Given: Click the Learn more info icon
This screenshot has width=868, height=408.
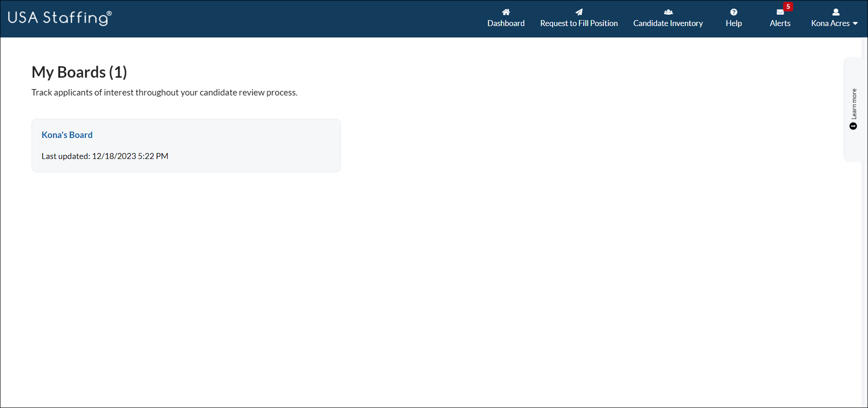Looking at the screenshot, I should coord(853,126).
